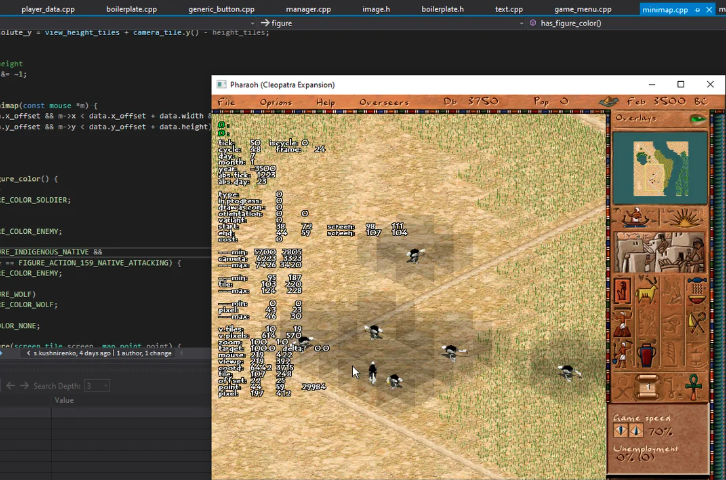Click the cattle food-building icon
Screen dimensions: 726x480
[x=647, y=292]
